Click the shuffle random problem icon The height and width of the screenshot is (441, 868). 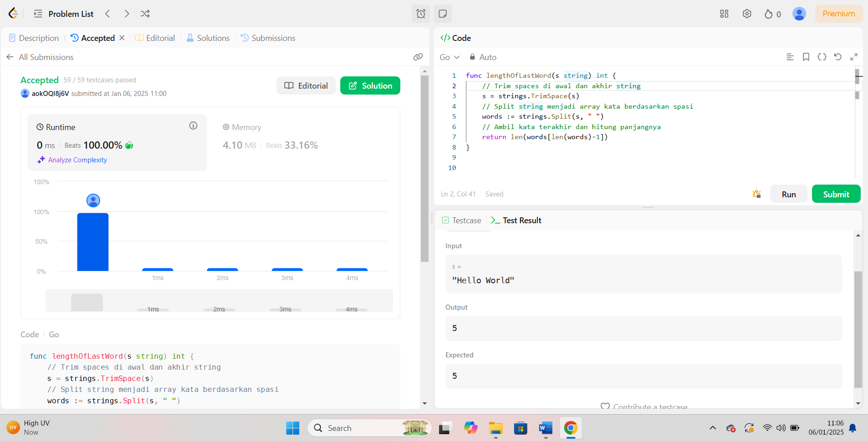(x=145, y=14)
